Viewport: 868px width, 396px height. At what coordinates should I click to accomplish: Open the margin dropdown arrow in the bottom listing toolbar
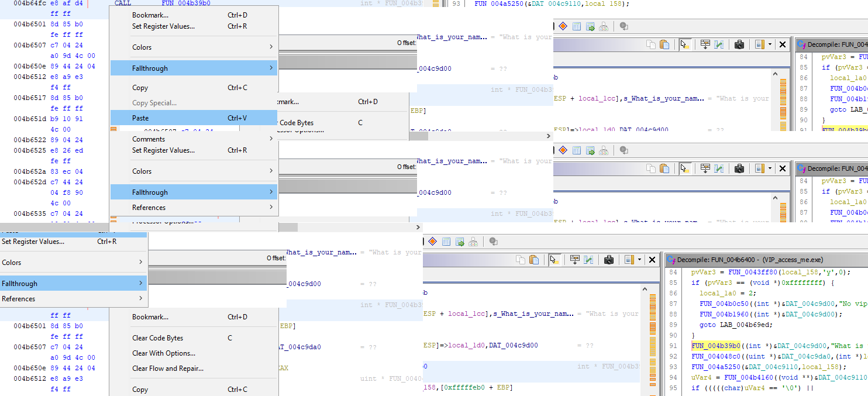point(640,260)
